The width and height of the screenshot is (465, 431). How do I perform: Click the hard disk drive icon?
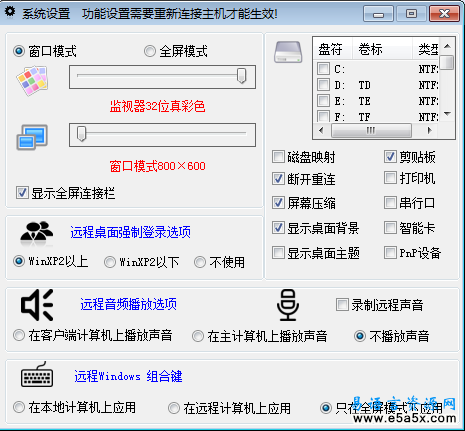pos(288,52)
